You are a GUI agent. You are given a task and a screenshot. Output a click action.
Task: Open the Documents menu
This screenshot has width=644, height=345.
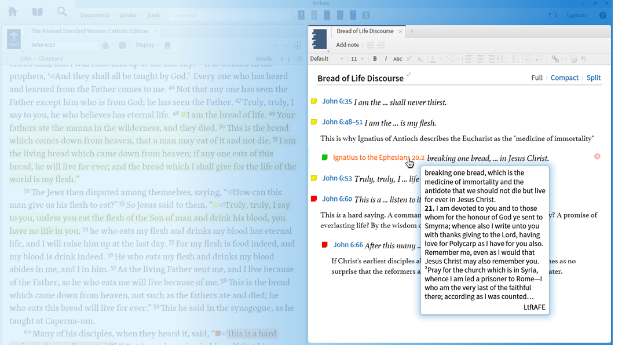tap(94, 15)
